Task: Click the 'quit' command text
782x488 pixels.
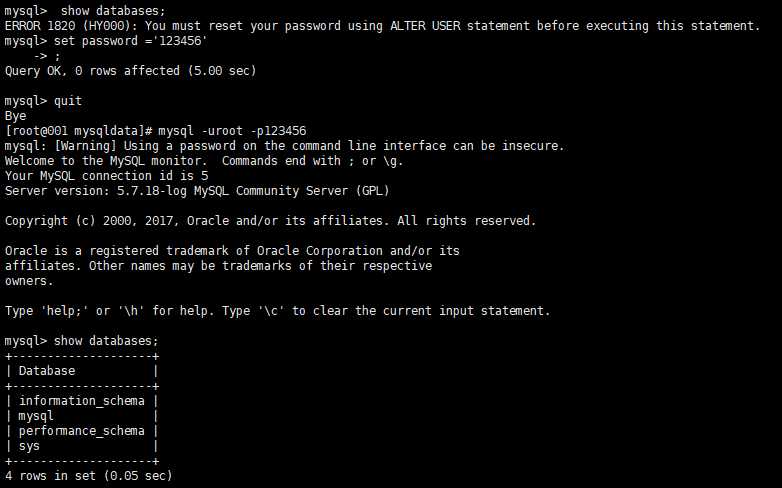Action: pos(68,101)
